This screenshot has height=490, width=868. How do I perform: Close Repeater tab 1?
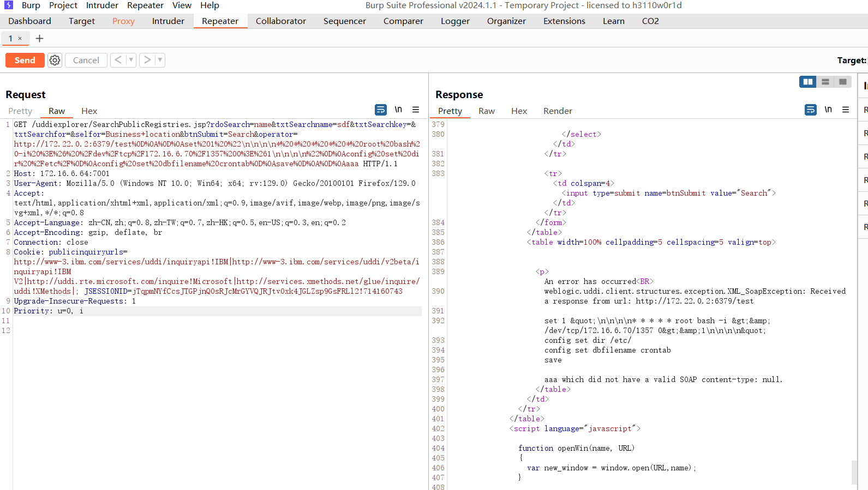[x=20, y=39]
